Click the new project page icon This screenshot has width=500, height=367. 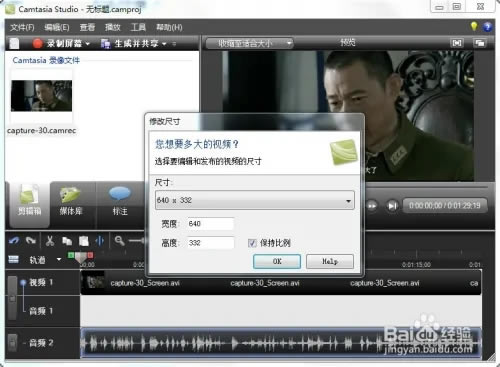tap(14, 43)
